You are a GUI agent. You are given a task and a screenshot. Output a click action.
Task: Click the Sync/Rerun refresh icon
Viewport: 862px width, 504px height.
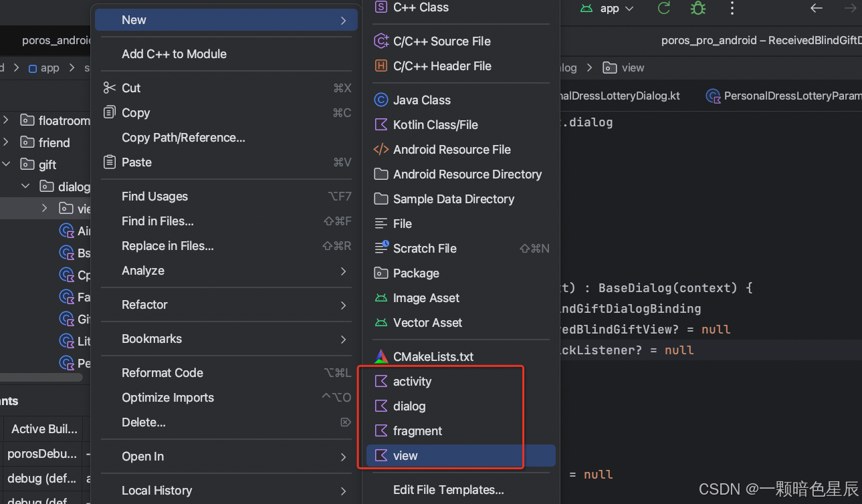coord(664,9)
